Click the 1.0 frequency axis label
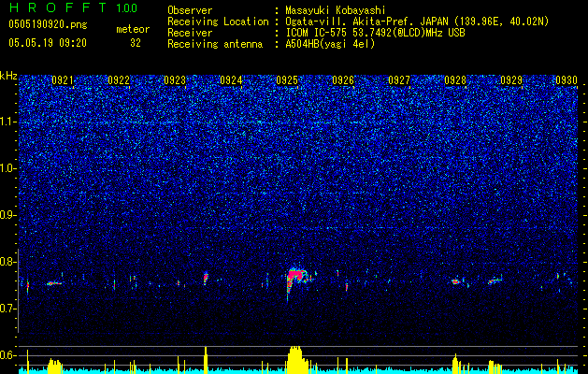Viewport: 588px width, 374px height. coord(8,168)
